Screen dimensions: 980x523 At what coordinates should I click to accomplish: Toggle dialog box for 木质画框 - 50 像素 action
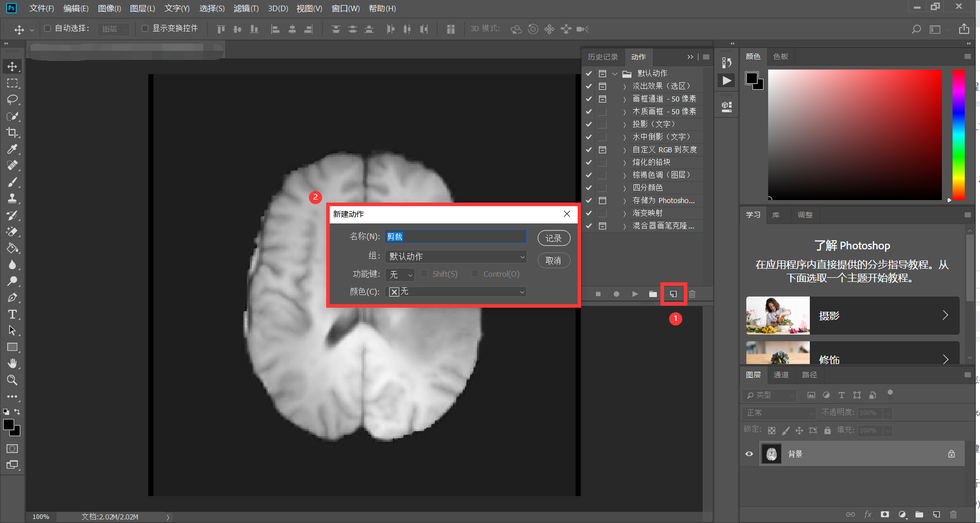[603, 112]
